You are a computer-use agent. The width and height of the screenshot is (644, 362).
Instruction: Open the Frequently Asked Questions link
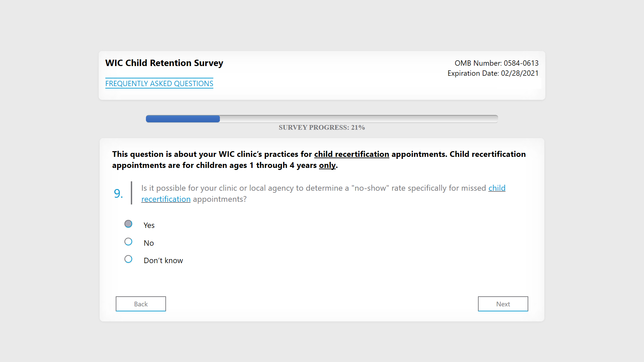(x=159, y=83)
